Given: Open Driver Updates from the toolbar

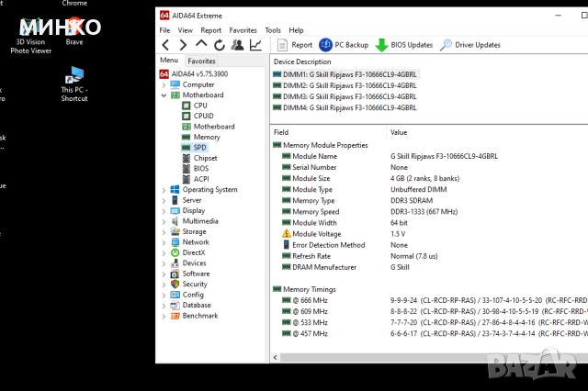Looking at the screenshot, I should 469,45.
